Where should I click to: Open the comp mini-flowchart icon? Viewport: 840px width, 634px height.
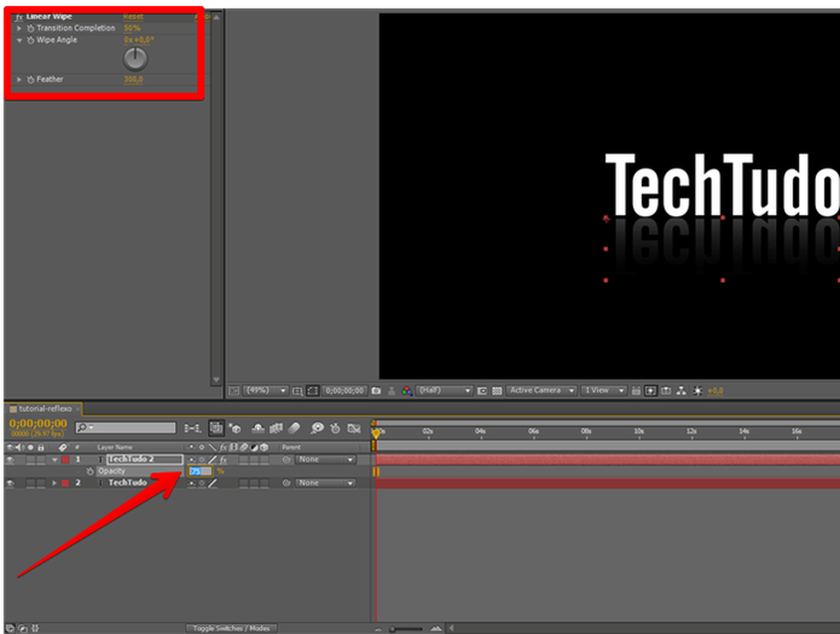click(192, 428)
